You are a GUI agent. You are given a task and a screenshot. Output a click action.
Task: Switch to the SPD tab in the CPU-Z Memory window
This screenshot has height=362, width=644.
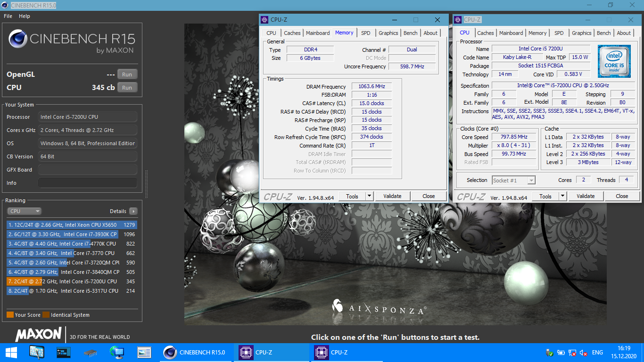tap(366, 33)
